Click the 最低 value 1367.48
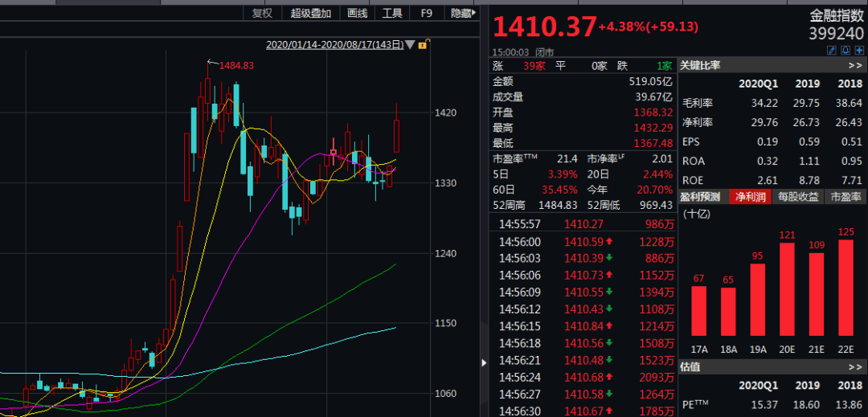The image size is (868, 417). click(653, 143)
